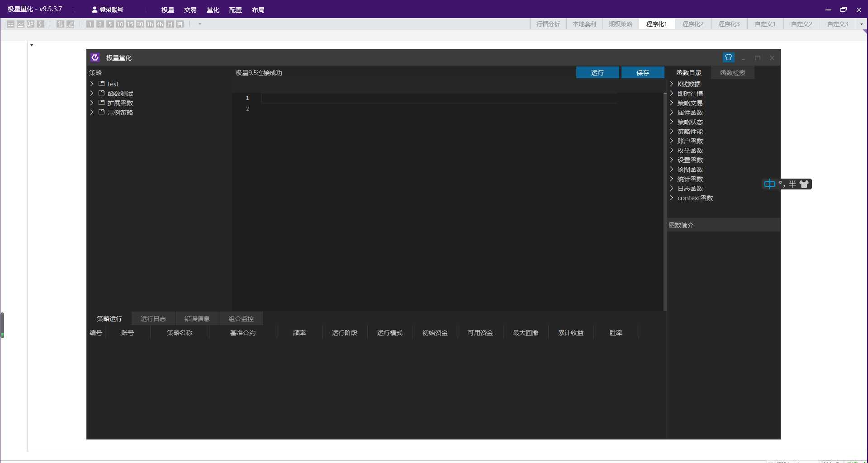The image size is (868, 463).
Task: Open the 本地套利 layout tab
Action: click(584, 24)
